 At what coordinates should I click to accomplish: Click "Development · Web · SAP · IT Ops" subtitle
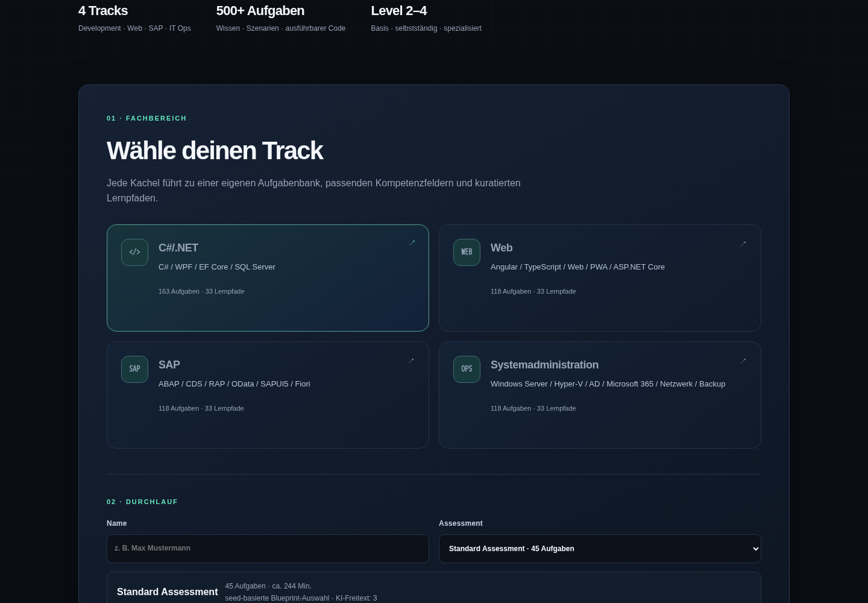(134, 28)
